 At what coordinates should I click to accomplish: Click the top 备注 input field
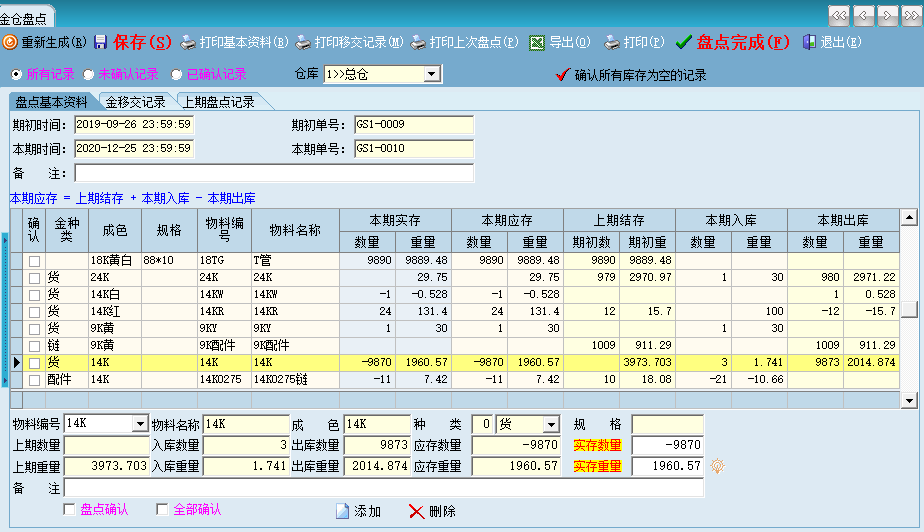point(274,173)
